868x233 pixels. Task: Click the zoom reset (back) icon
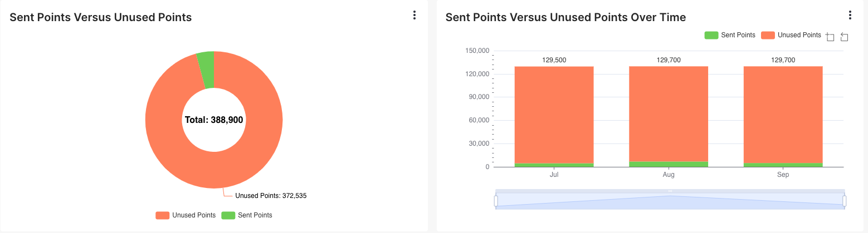pyautogui.click(x=844, y=37)
